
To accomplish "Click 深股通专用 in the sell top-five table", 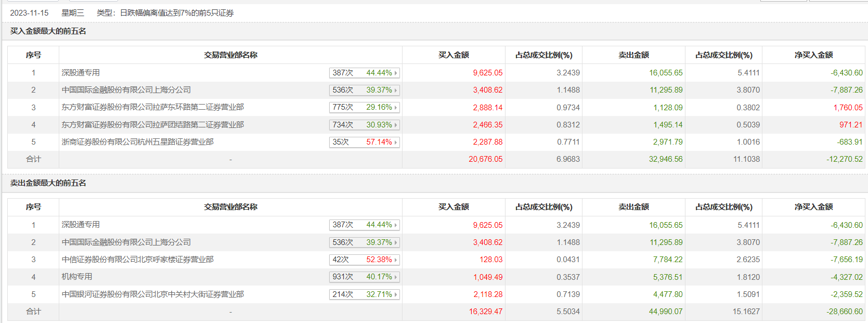I will (x=81, y=225).
